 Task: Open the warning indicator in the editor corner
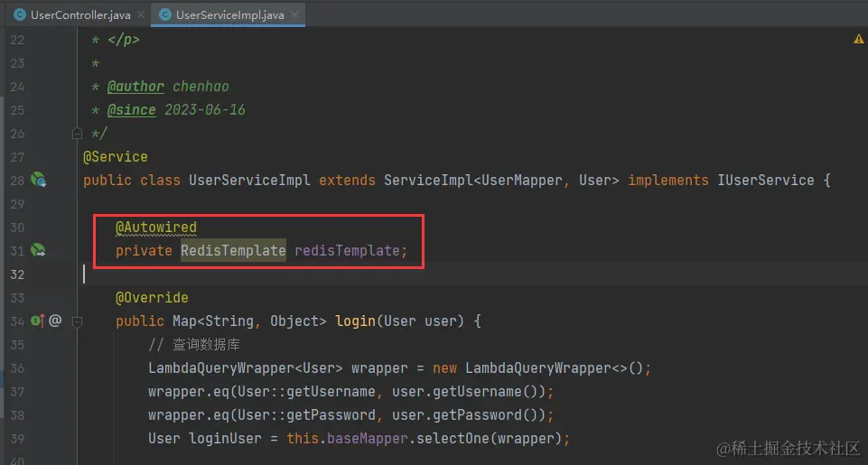(x=859, y=39)
